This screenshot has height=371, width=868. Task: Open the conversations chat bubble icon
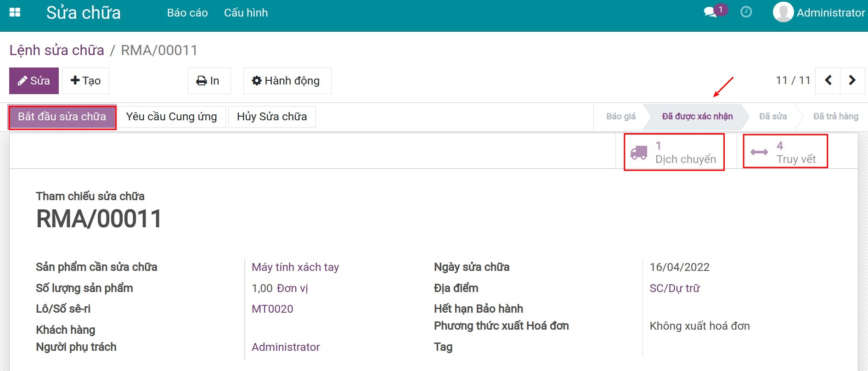(x=710, y=12)
